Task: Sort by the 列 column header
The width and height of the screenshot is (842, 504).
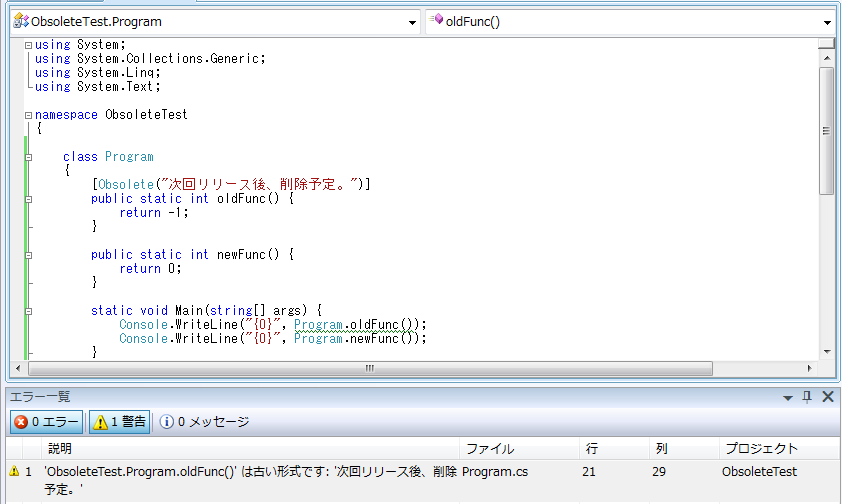Action: [684, 448]
